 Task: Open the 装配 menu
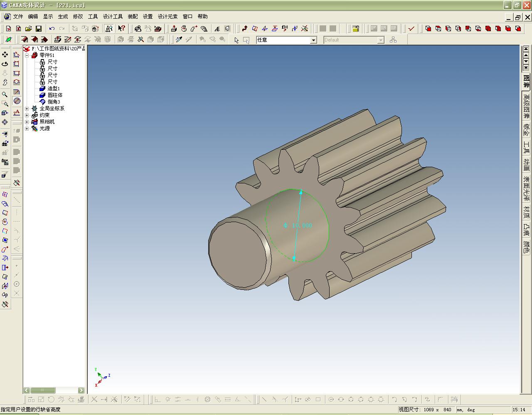pyautogui.click(x=133, y=17)
